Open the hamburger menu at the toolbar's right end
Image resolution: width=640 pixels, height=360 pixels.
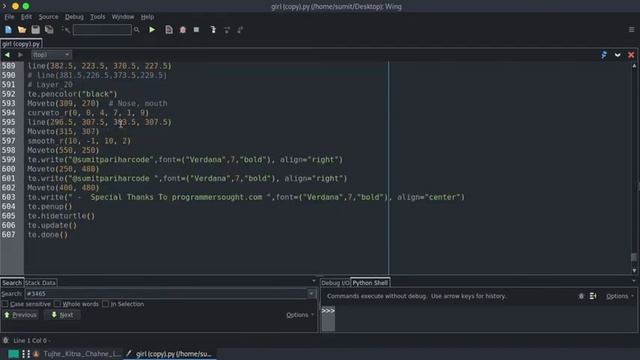[x=631, y=29]
